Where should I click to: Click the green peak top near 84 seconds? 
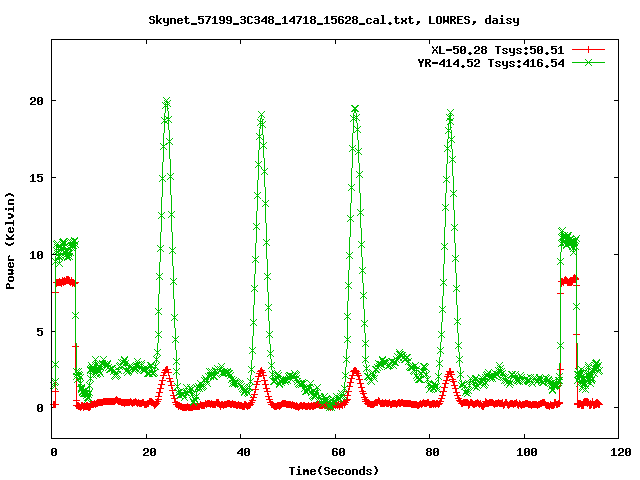pos(450,114)
